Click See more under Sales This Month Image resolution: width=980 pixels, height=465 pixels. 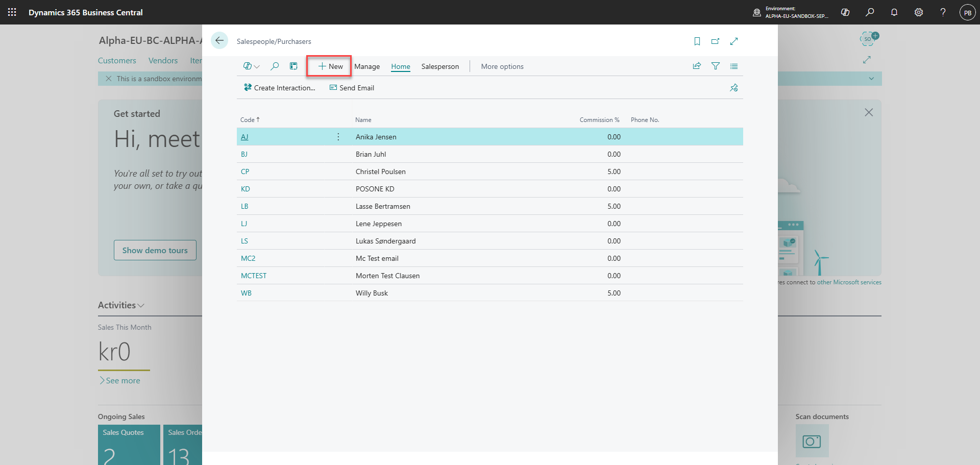click(x=120, y=381)
